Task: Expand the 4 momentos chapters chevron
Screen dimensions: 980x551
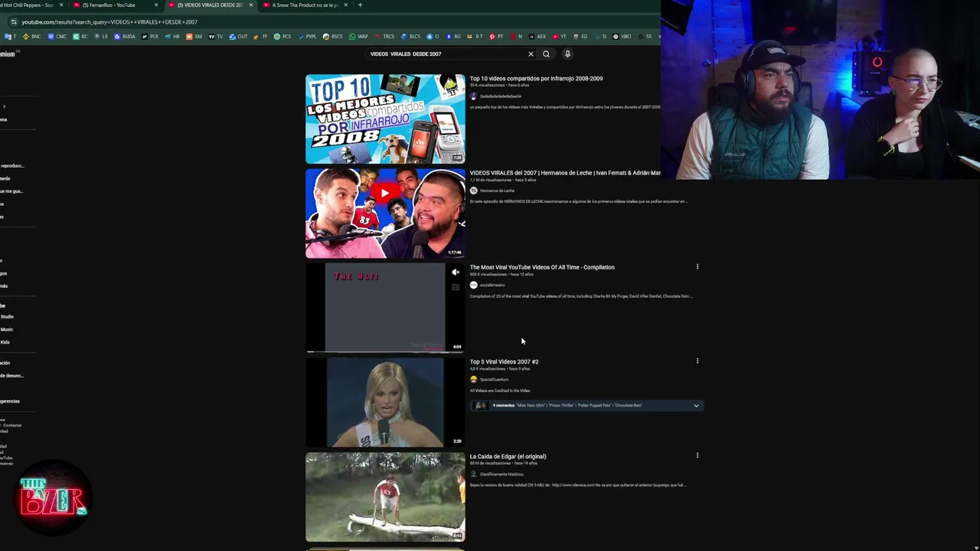Action: tap(696, 406)
